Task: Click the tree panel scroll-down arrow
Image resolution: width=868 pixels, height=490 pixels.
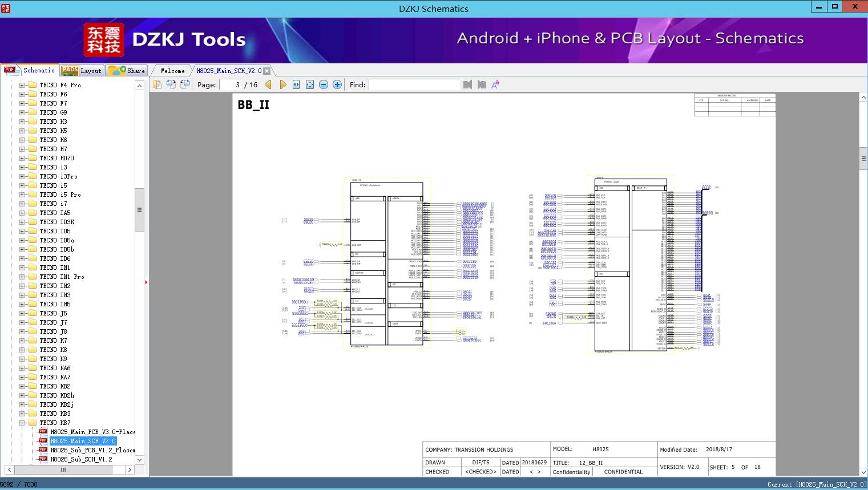Action: point(139,459)
